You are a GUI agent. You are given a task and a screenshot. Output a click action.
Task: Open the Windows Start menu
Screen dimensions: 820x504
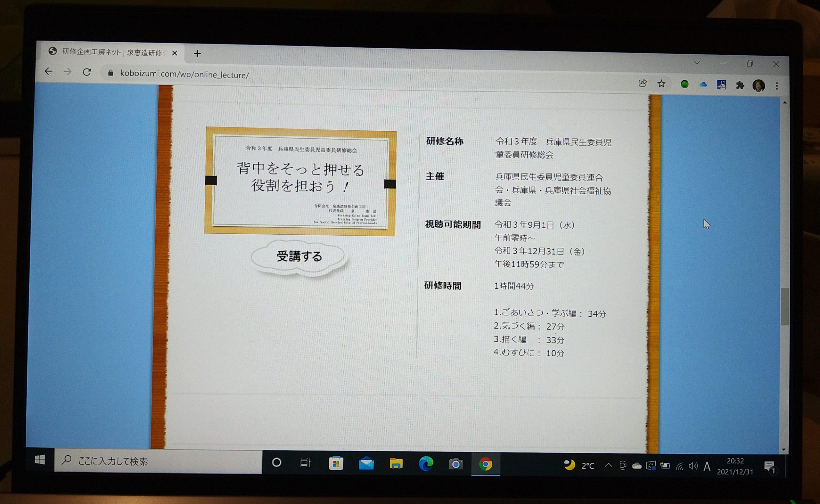(40, 460)
